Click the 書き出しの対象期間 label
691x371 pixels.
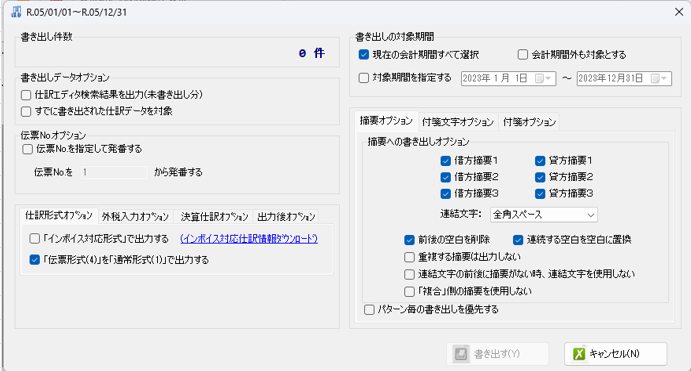click(395, 37)
